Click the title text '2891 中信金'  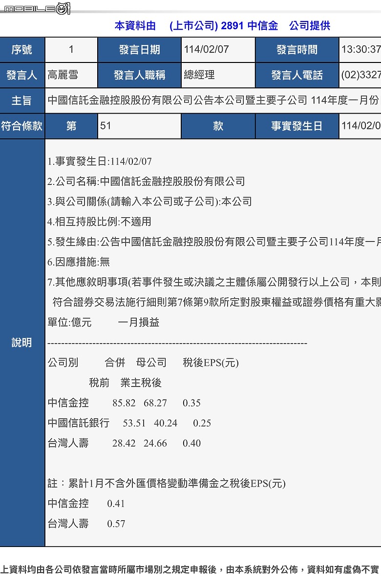(x=250, y=26)
